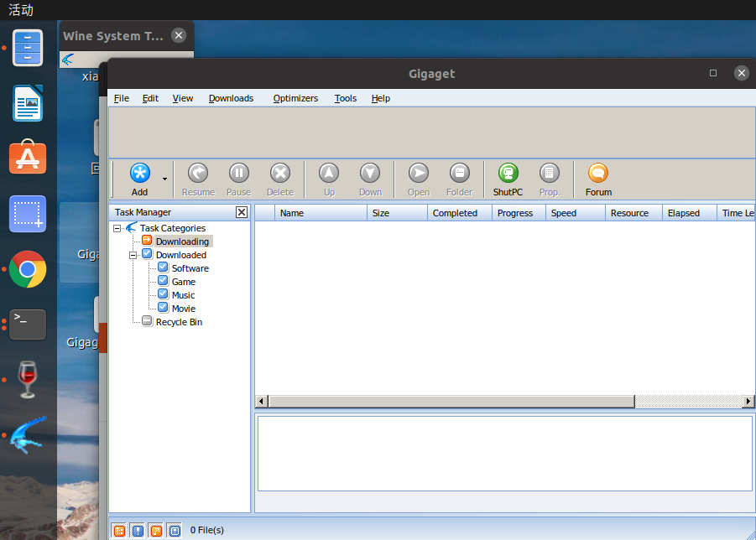The height and width of the screenshot is (540, 756).
Task: Select the Movie category
Action: (184, 309)
